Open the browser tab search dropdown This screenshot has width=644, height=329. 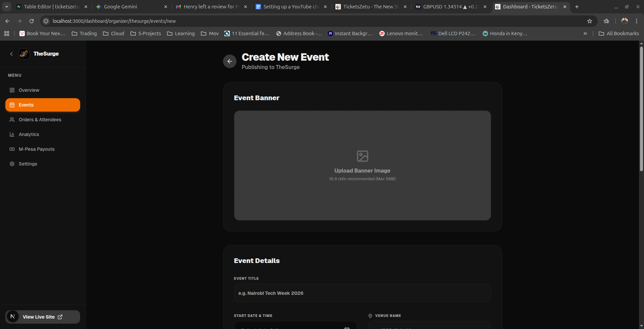click(7, 7)
